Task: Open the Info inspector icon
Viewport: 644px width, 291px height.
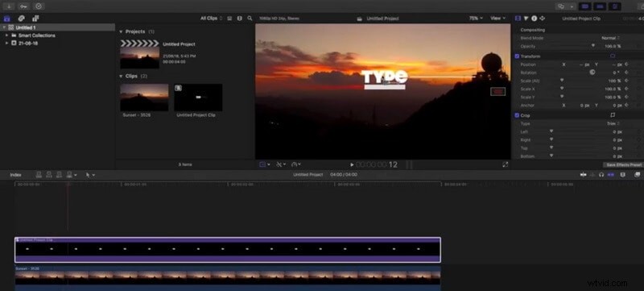Action: click(534, 19)
